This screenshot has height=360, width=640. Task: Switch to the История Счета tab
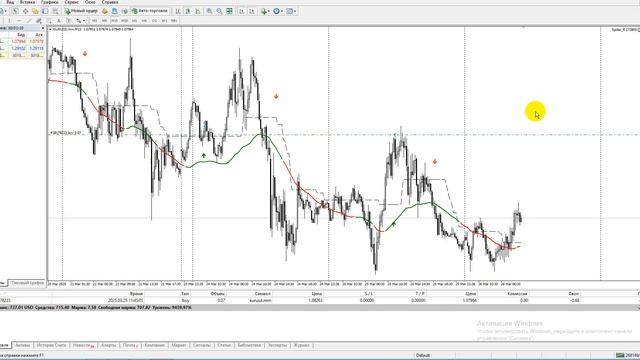pos(51,345)
